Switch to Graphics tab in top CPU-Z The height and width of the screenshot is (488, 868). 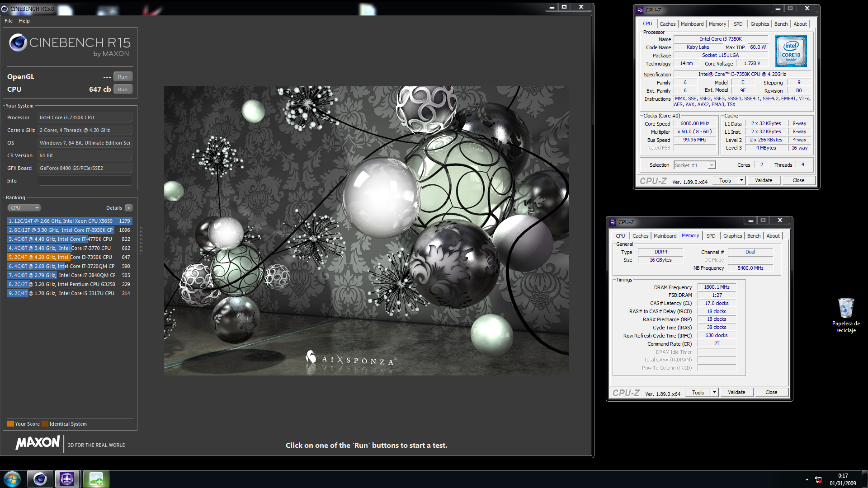759,24
